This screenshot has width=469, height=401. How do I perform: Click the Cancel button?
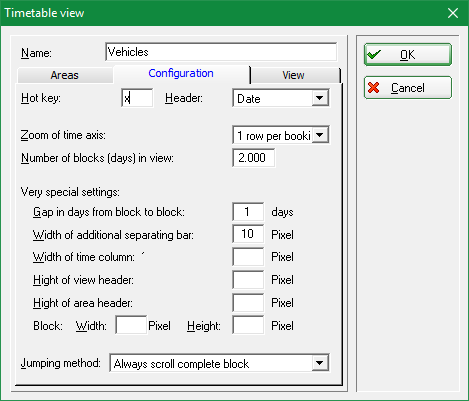tap(408, 88)
